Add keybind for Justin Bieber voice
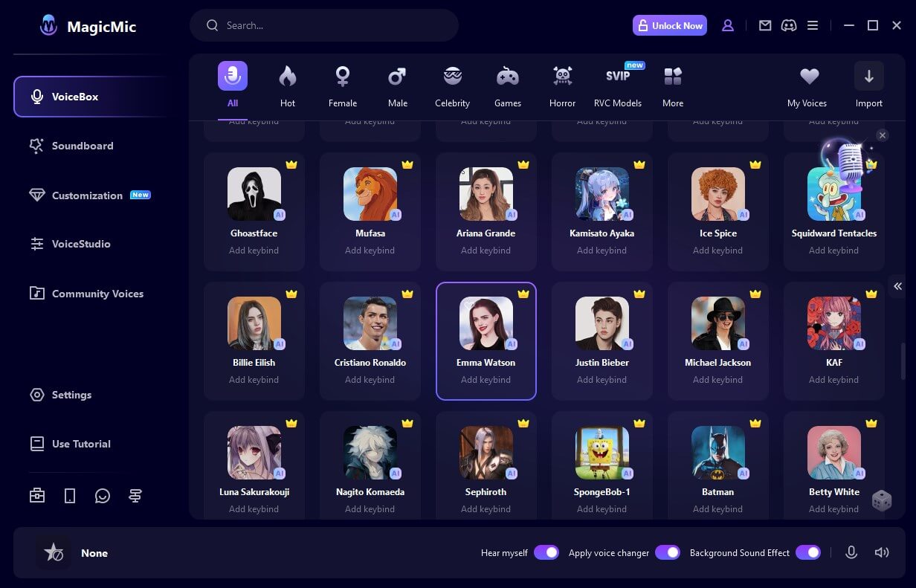Image resolution: width=916 pixels, height=588 pixels. [601, 380]
